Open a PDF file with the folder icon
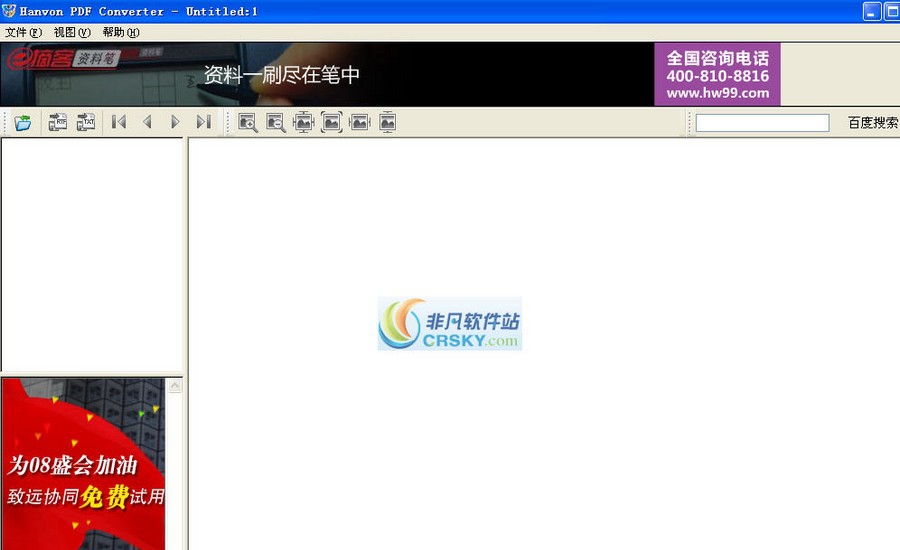900x550 pixels. [x=23, y=122]
